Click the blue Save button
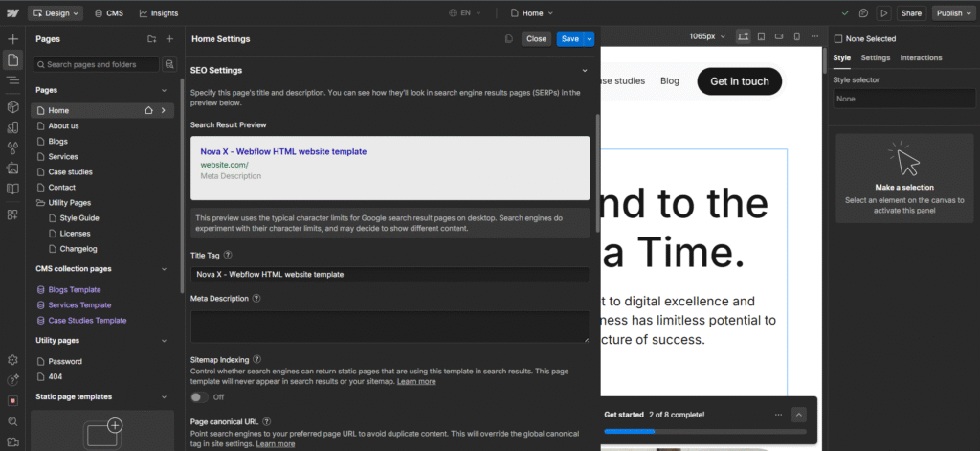Viewport: 980px width, 451px height. 570,39
